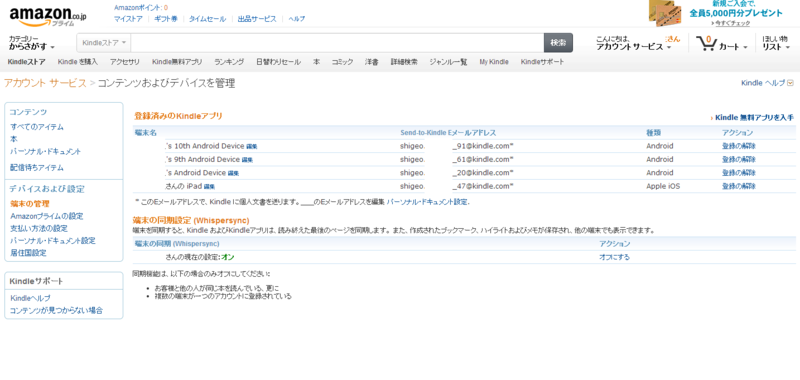Click the Amazonポイント: 0 text
The image size is (800, 380).
coord(141,8)
